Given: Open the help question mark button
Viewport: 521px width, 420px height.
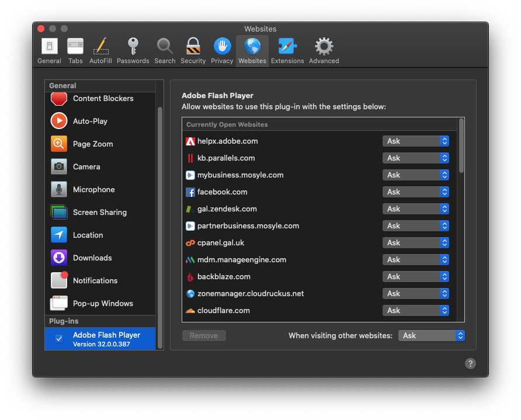Looking at the screenshot, I should click(470, 363).
